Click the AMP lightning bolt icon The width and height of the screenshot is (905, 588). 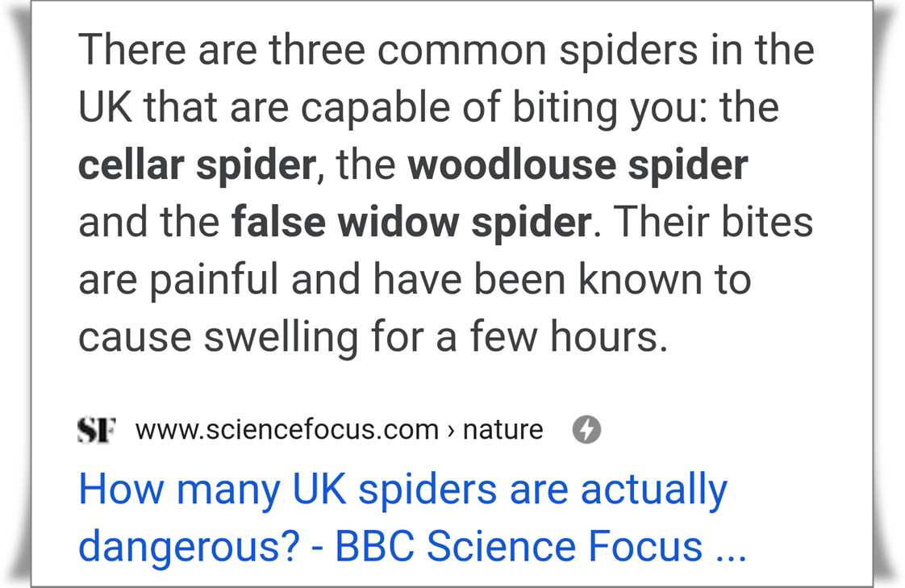click(x=586, y=430)
